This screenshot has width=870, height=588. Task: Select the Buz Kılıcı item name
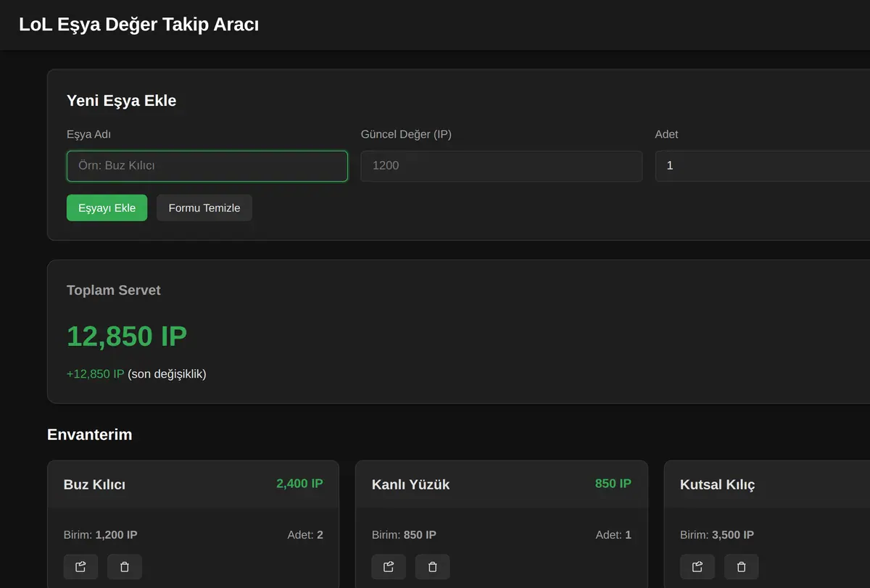tap(94, 485)
